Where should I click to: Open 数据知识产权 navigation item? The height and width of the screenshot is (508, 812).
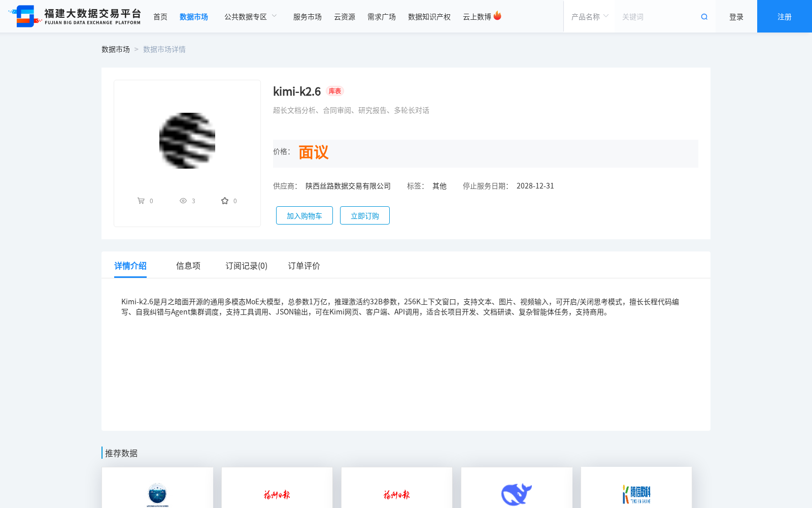pos(429,17)
